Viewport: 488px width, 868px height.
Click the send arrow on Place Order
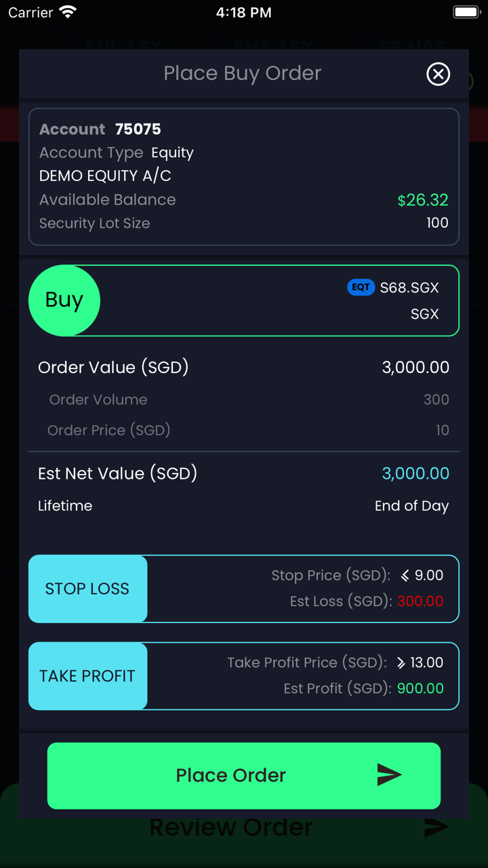click(389, 775)
